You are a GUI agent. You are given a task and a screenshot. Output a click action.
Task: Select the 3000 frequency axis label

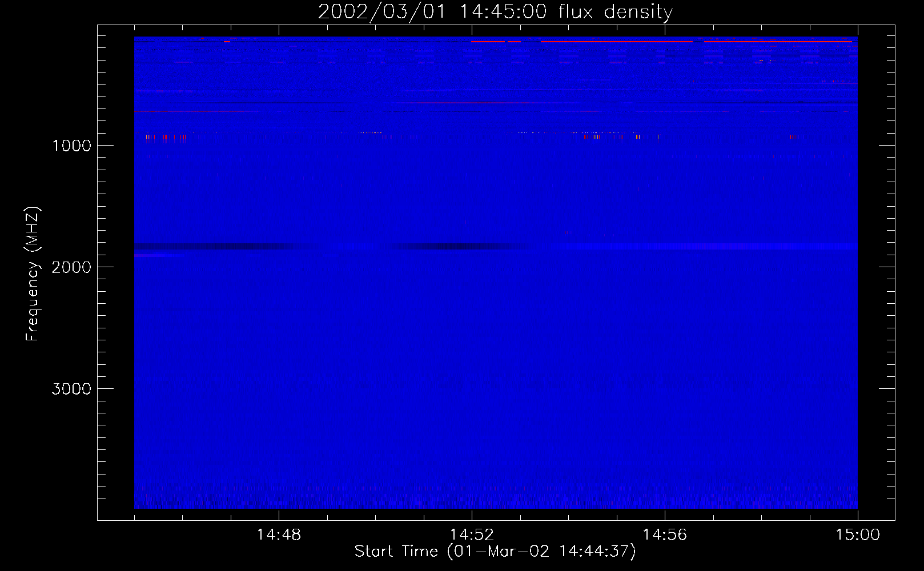[x=71, y=389]
